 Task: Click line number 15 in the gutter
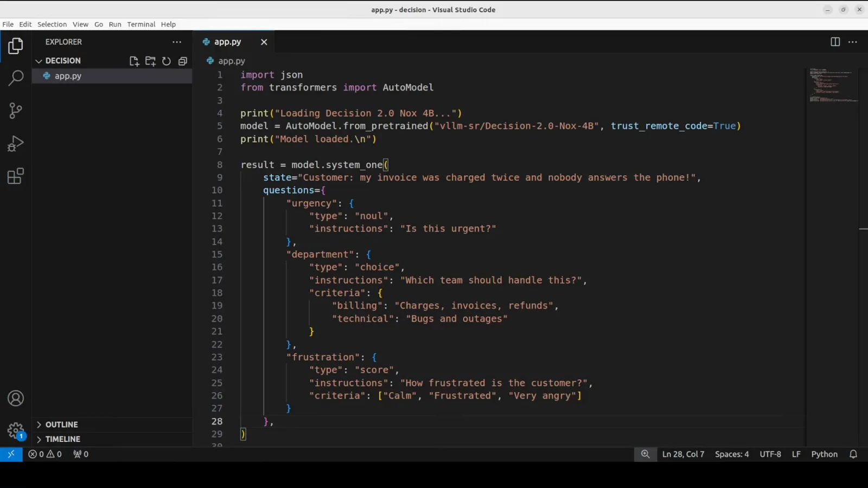pyautogui.click(x=217, y=254)
